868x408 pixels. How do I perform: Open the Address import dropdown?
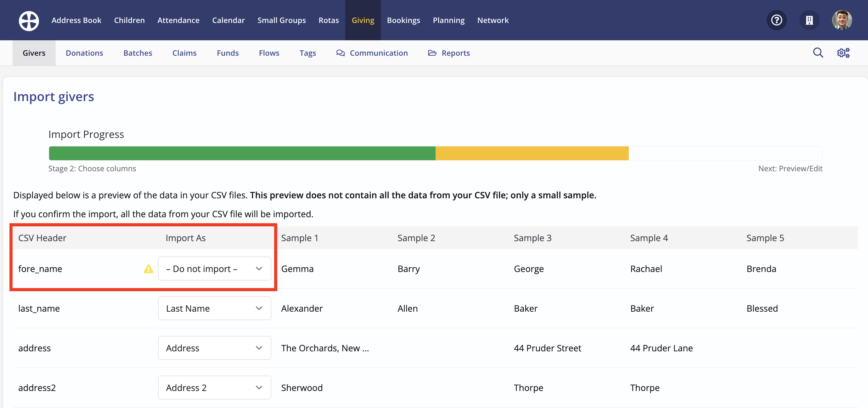[214, 348]
